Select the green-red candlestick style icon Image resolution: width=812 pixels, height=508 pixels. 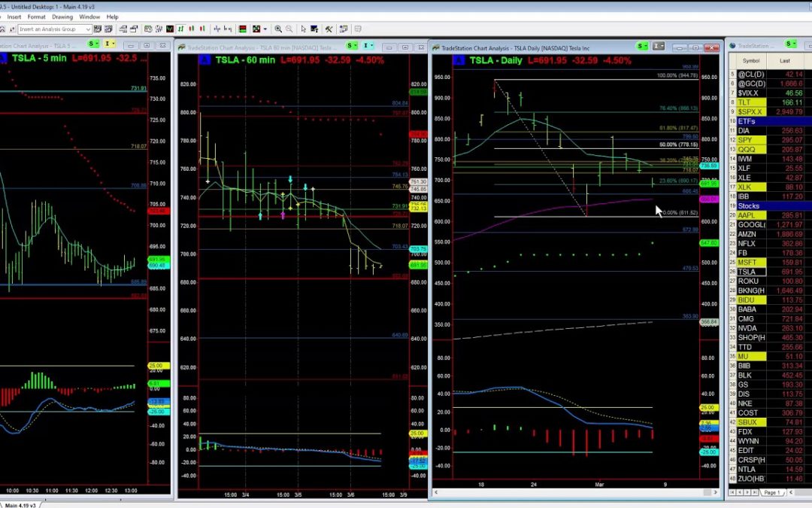[x=192, y=29]
